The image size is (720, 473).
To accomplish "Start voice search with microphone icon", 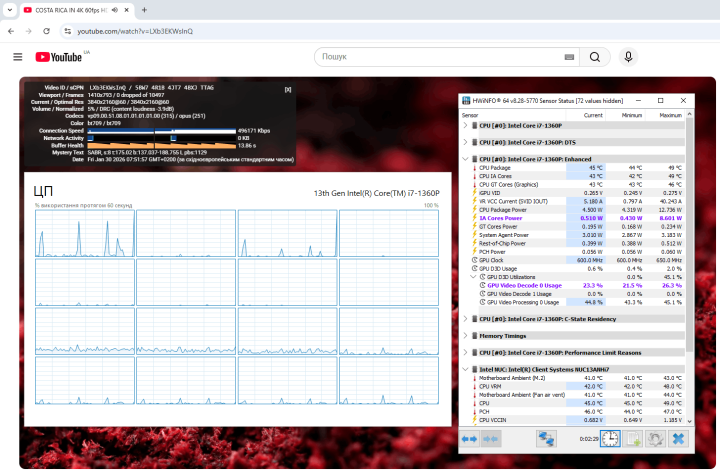I will pyautogui.click(x=628, y=57).
